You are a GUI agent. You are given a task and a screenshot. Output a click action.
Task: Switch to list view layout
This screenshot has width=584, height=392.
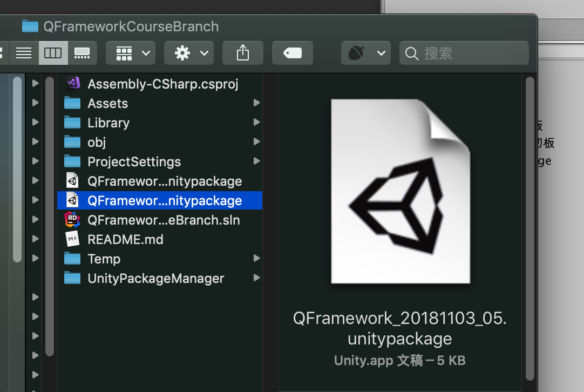point(24,52)
